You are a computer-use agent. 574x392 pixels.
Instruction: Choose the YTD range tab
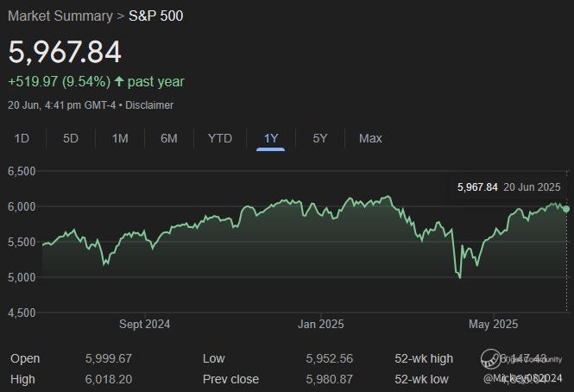(x=220, y=138)
